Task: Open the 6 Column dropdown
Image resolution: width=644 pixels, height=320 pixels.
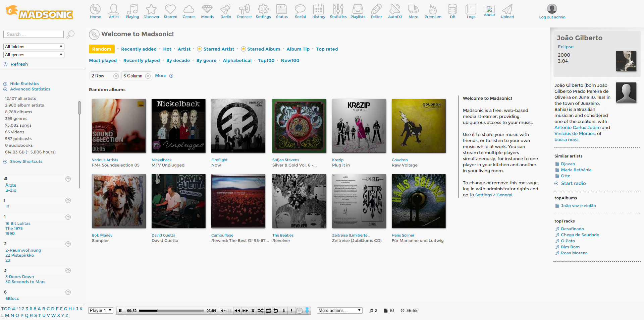Action: click(137, 76)
